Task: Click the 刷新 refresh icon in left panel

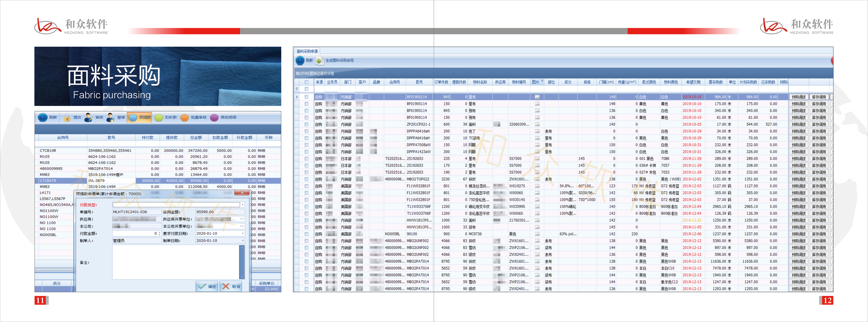Action: coord(43,118)
